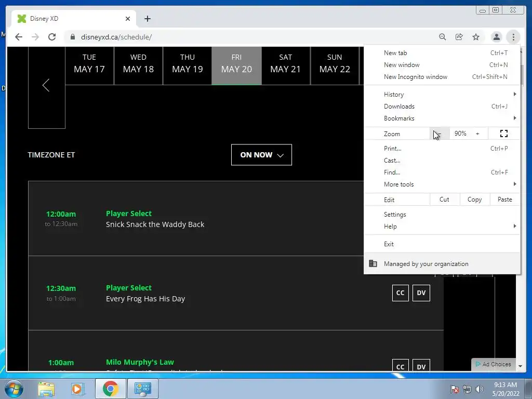
Task: Click the Cut button in Edit row
Action: (445, 199)
